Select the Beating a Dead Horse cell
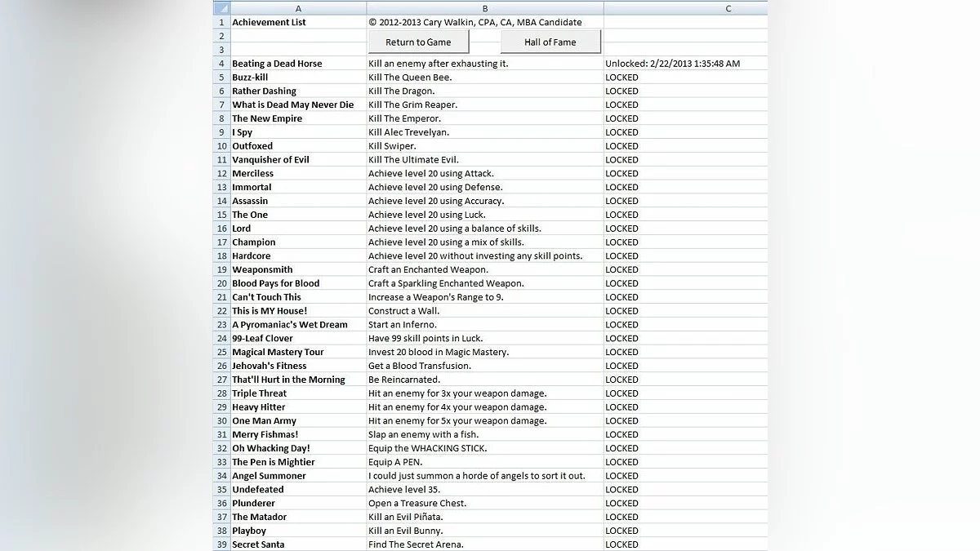Image resolution: width=980 pixels, height=551 pixels. [298, 64]
